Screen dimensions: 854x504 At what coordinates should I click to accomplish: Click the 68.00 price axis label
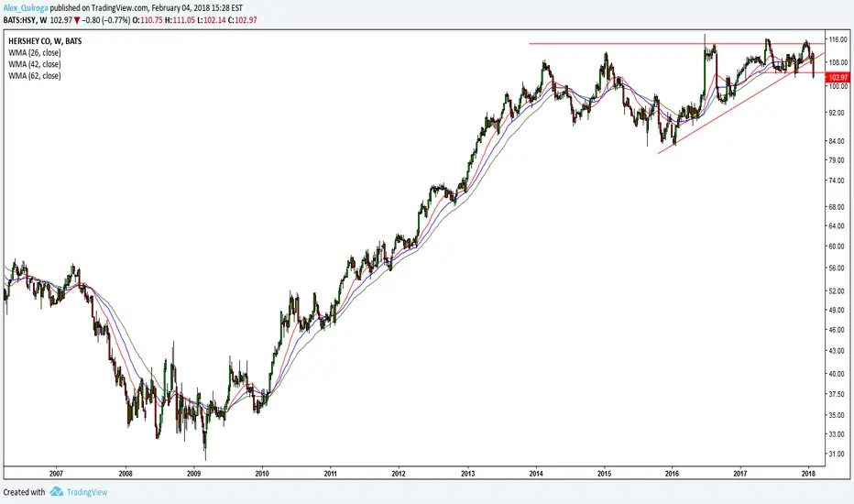[838, 207]
